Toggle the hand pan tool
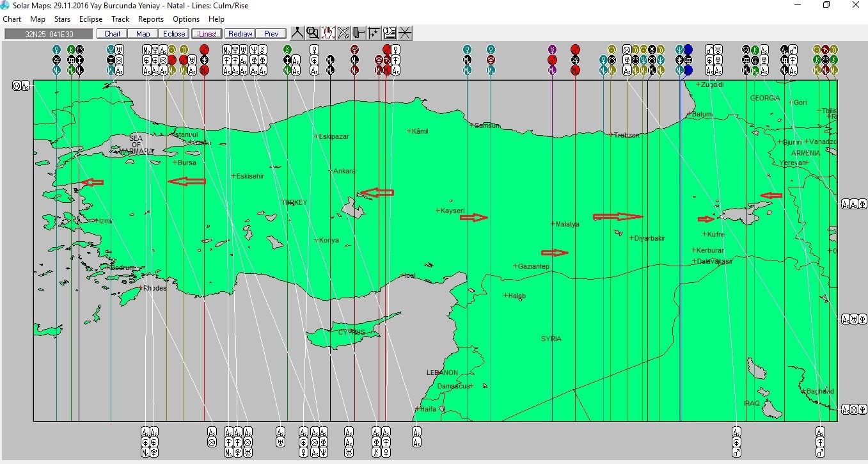This screenshot has width=868, height=464. point(328,33)
